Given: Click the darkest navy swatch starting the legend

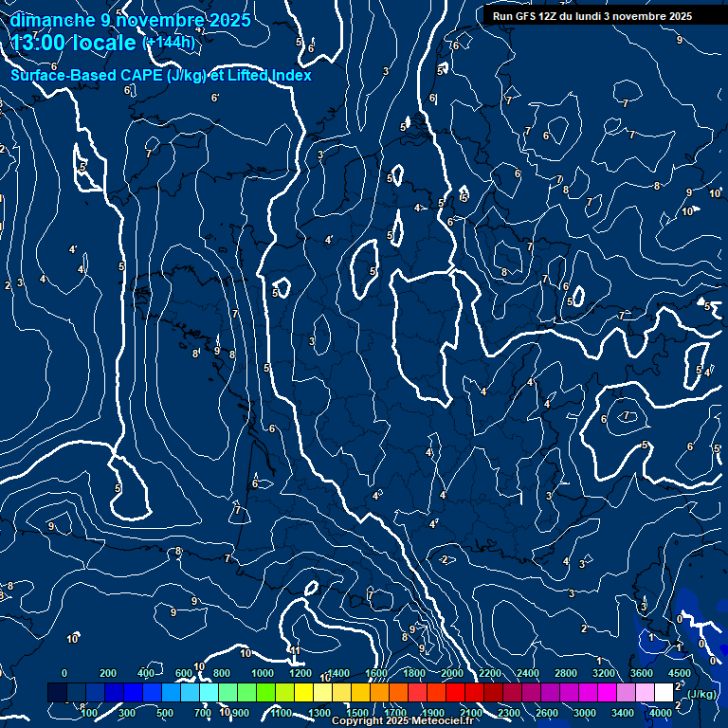Looking at the screenshot, I should pyautogui.click(x=57, y=692).
